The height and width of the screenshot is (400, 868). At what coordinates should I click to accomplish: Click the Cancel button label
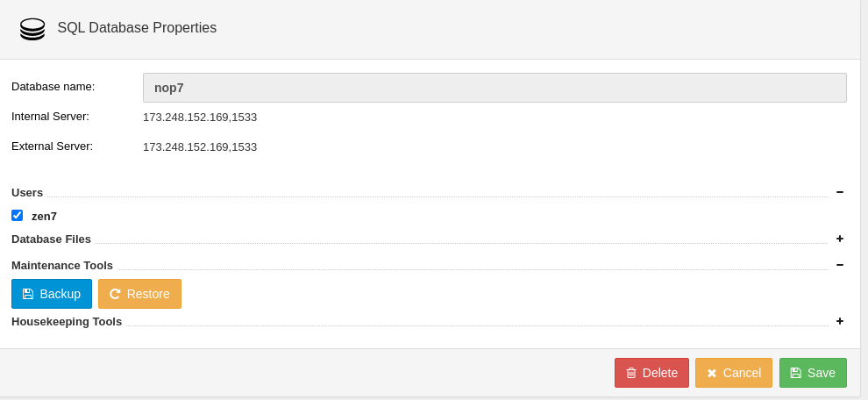click(742, 373)
